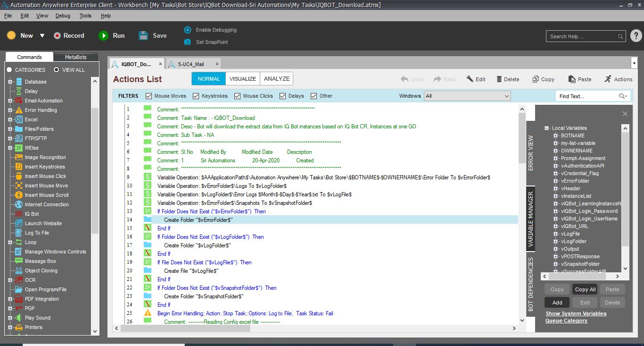This screenshot has width=644, height=346.
Task: Click the Find Text search field
Action: (x=588, y=96)
